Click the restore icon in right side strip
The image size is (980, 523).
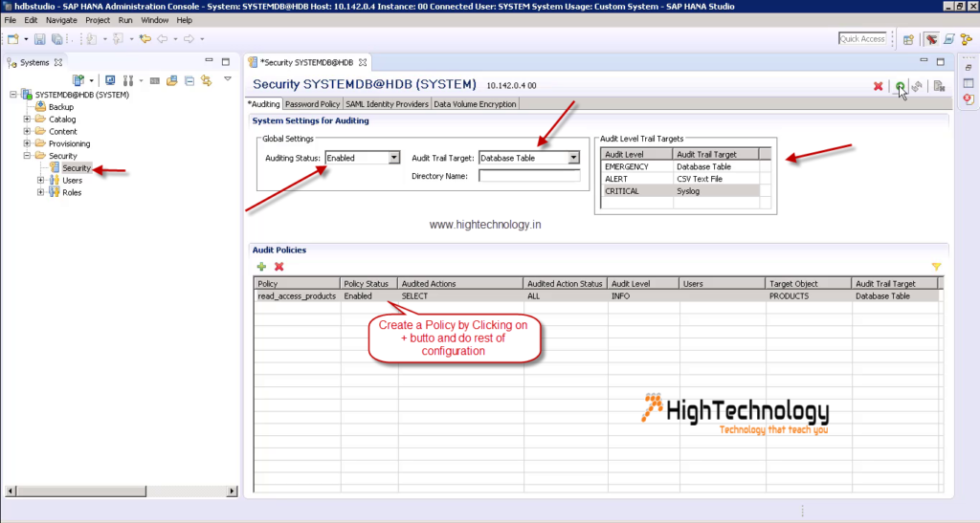tap(969, 67)
